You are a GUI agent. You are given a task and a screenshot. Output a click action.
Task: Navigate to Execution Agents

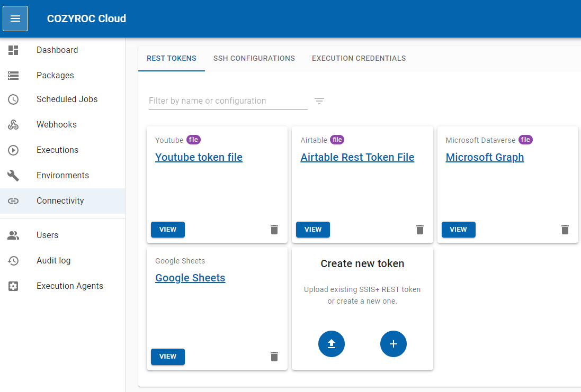(x=69, y=286)
